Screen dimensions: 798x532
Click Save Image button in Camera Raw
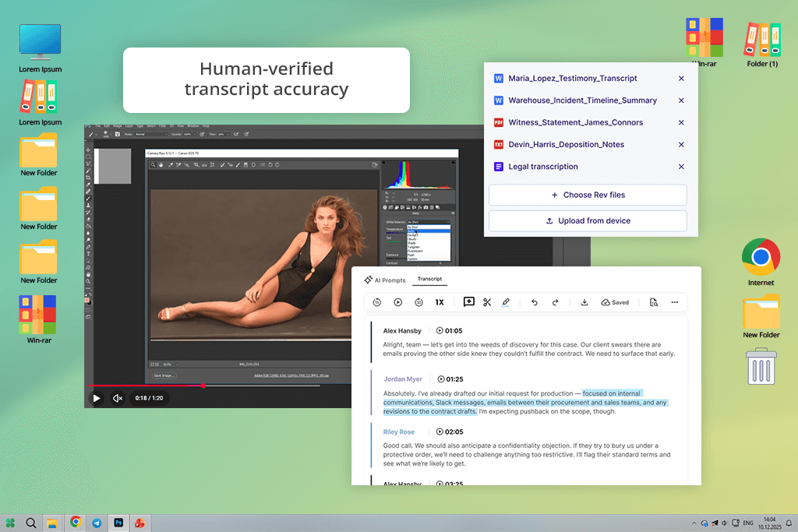coord(164,375)
